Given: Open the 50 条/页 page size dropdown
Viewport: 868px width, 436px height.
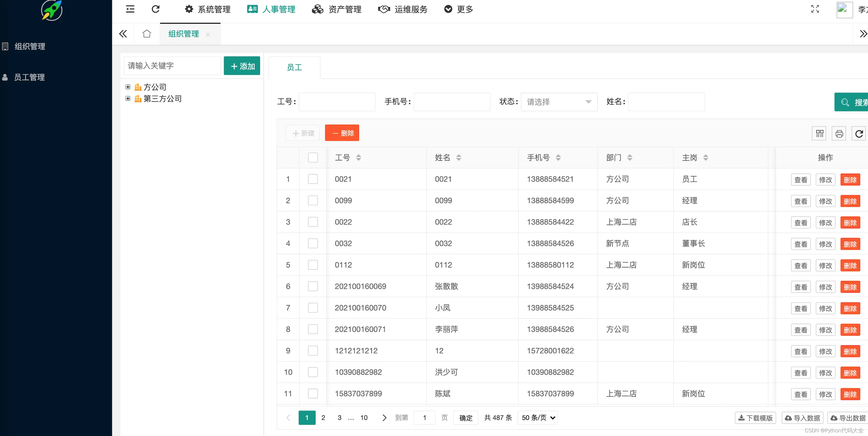Looking at the screenshot, I should point(537,418).
